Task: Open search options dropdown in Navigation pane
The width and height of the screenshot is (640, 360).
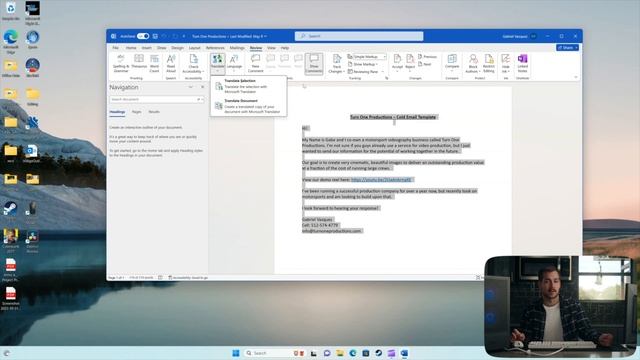Action: pyautogui.click(x=202, y=99)
